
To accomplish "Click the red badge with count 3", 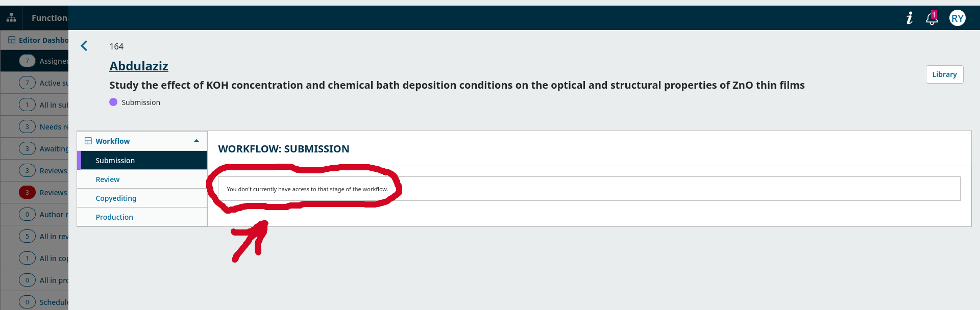I will [27, 192].
